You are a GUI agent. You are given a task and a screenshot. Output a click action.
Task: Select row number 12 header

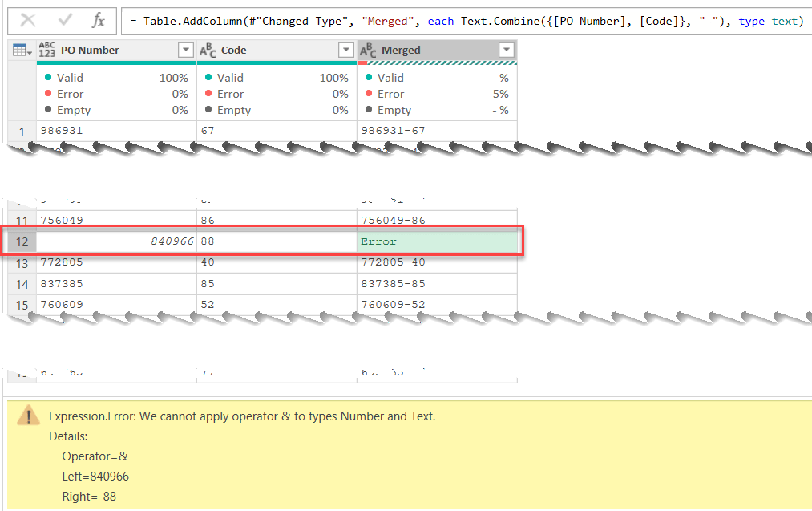pos(22,241)
